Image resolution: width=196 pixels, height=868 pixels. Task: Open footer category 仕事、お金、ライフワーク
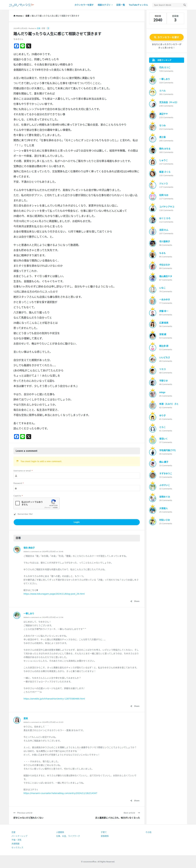(x=68, y=836)
